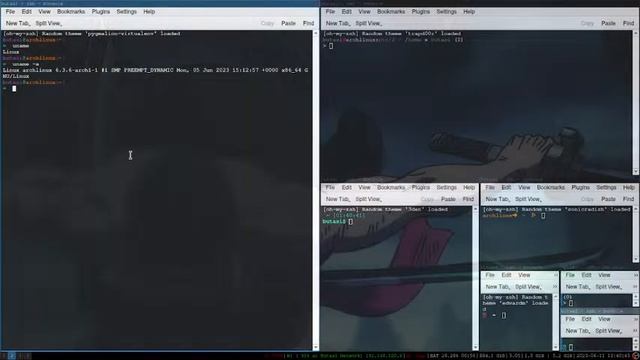This screenshot has width=640, height=360.
Task: Click Paste in trapd00r Konsole toolbar
Action: coord(608,24)
